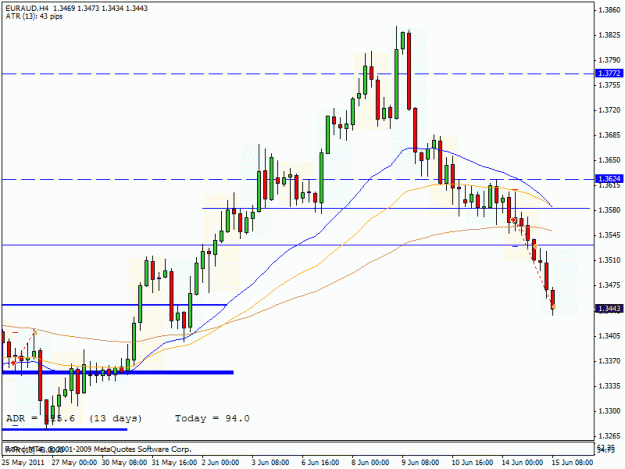
Task: Click the 1.3370 price axis label
Action: pyautogui.click(x=609, y=361)
